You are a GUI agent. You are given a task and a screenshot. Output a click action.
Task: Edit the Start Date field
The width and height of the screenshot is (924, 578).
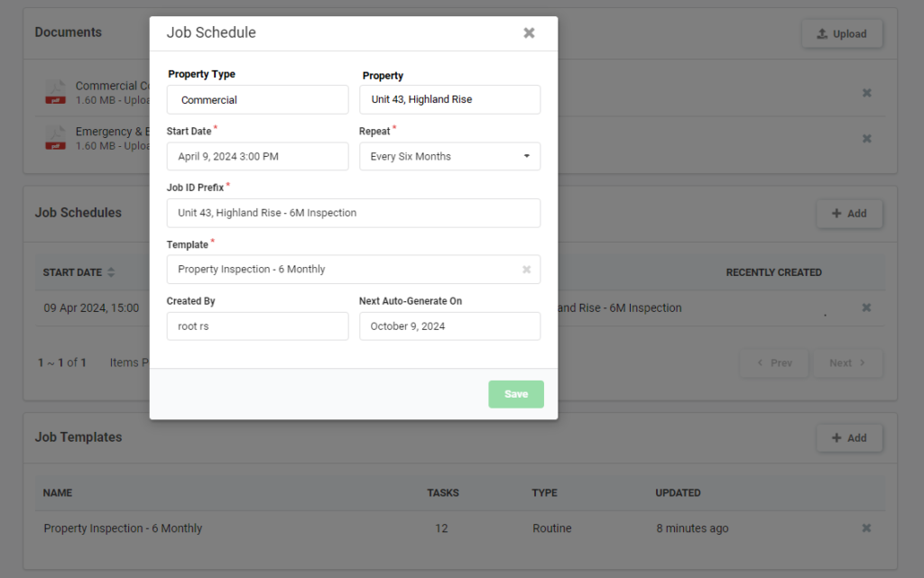(x=257, y=156)
